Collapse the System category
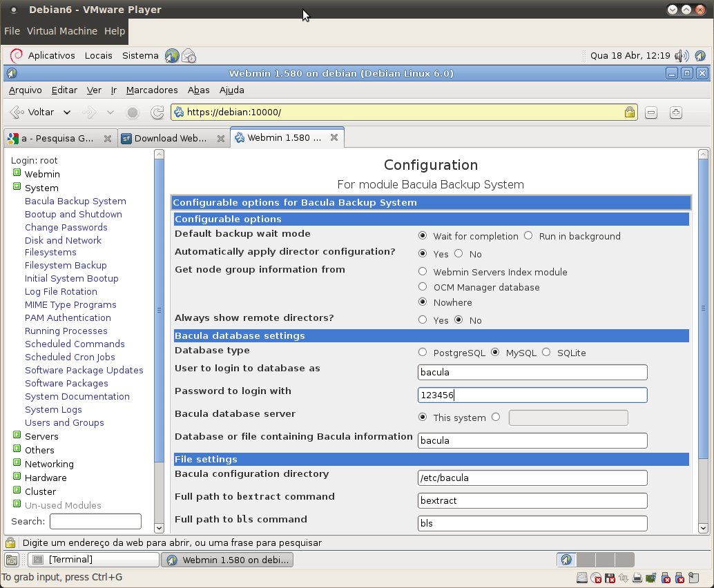Image resolution: width=714 pixels, height=588 pixels. [x=17, y=186]
